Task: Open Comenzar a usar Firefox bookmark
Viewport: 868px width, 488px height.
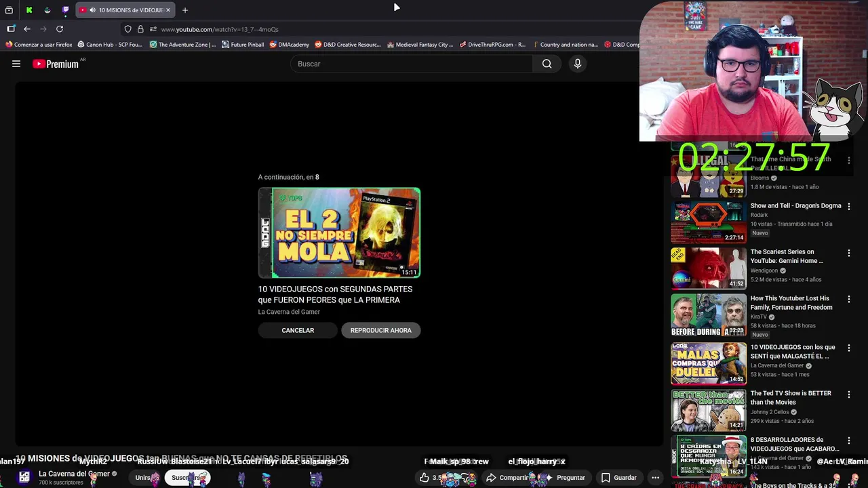Action: point(39,45)
